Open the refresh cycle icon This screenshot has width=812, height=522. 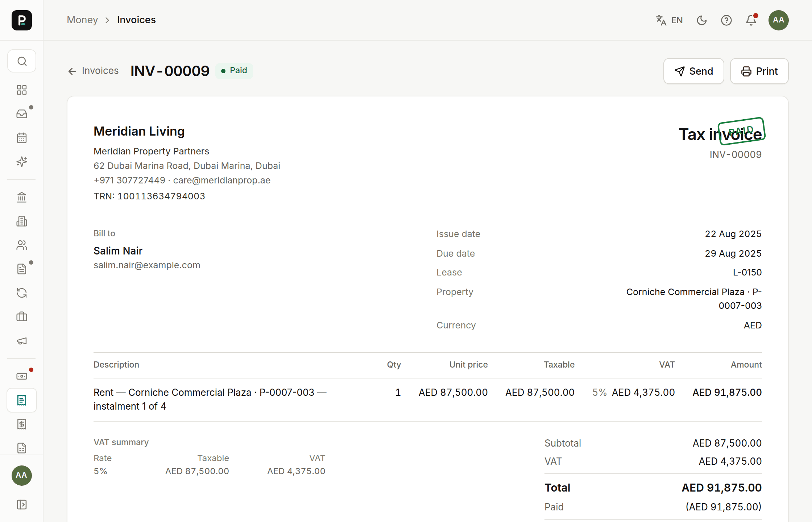[22, 293]
